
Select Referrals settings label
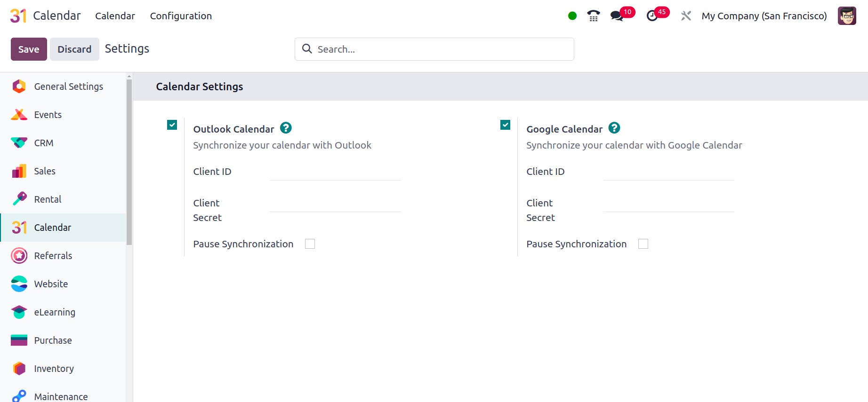point(53,256)
